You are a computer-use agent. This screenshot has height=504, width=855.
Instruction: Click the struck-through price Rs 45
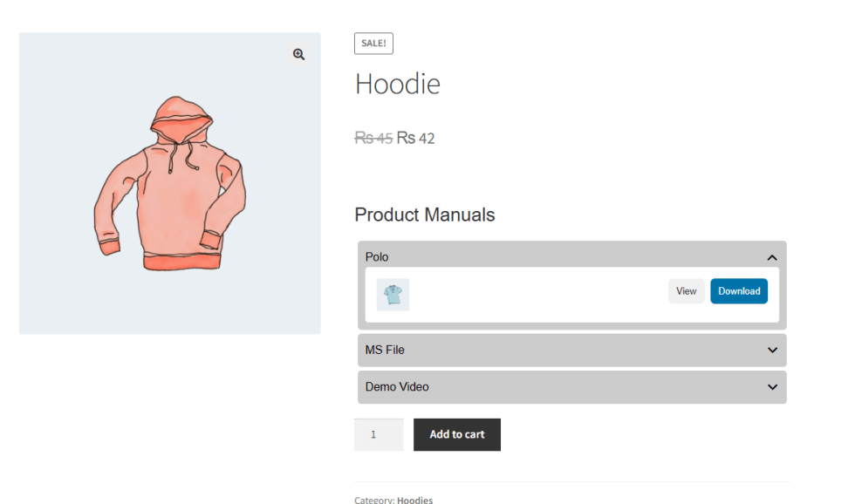pyautogui.click(x=373, y=139)
